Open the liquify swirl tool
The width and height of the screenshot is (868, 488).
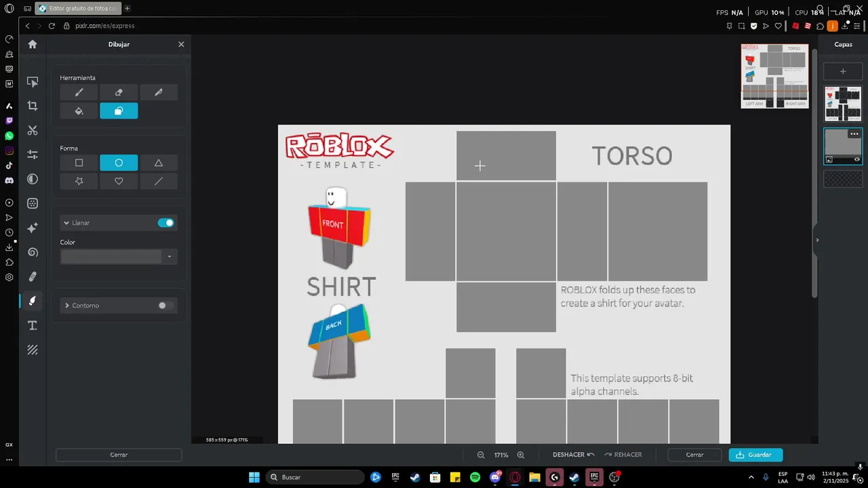coord(33,252)
